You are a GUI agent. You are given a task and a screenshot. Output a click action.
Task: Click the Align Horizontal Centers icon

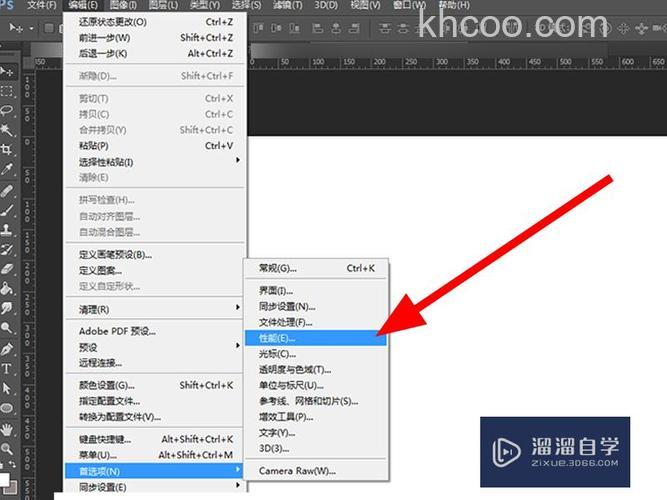tap(336, 29)
